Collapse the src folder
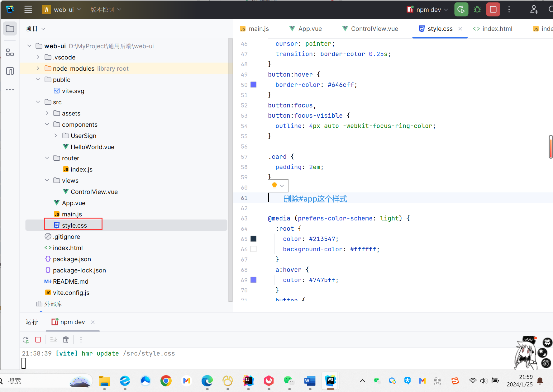Image resolution: width=553 pixels, height=392 pixels. [x=38, y=102]
